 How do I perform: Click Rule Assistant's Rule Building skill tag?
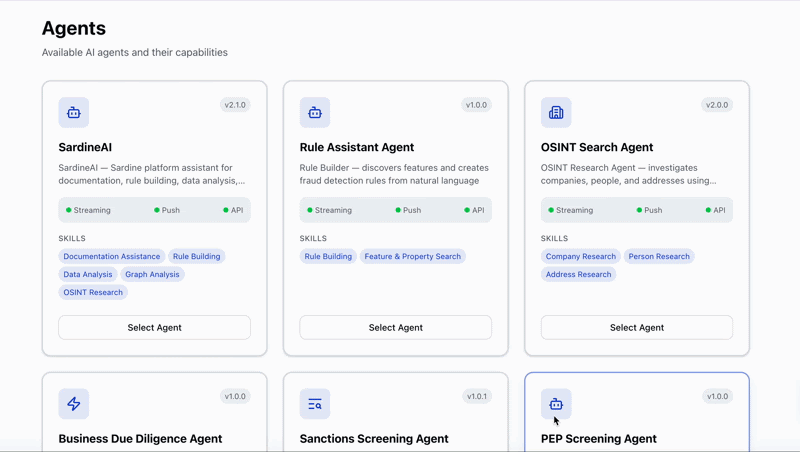[328, 256]
